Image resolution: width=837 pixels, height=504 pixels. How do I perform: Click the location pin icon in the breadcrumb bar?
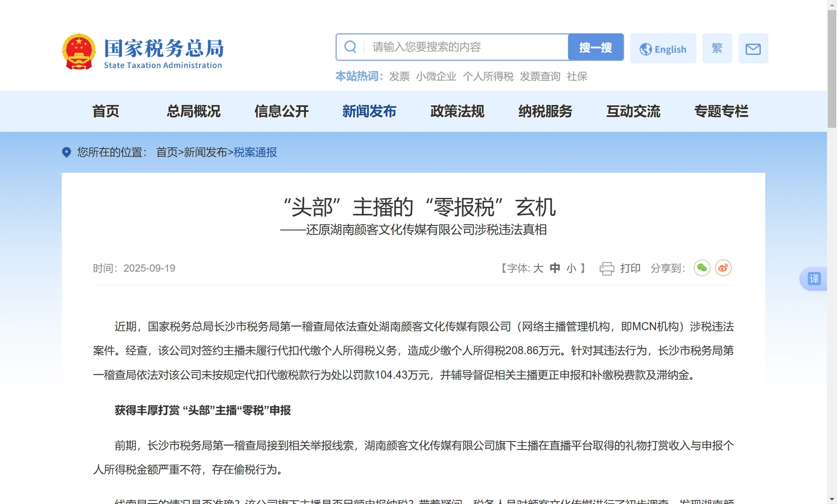tap(66, 153)
